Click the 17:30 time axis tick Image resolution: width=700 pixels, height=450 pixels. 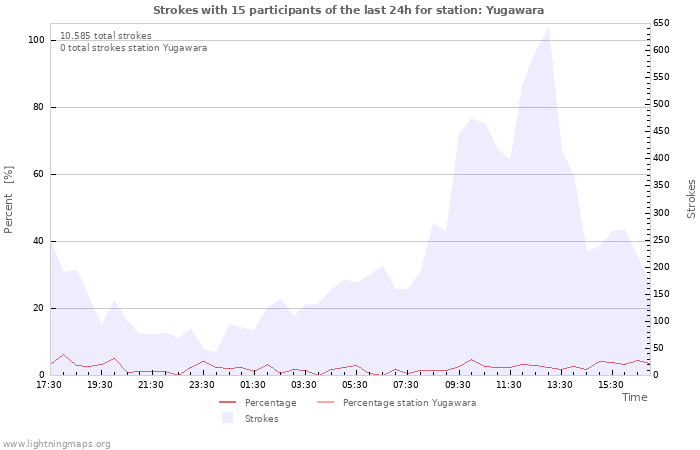pos(49,384)
